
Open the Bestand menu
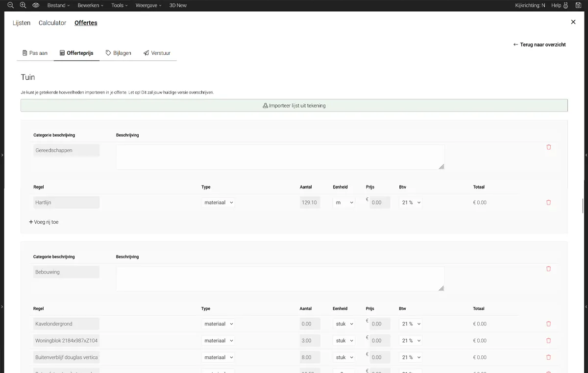(58, 5)
